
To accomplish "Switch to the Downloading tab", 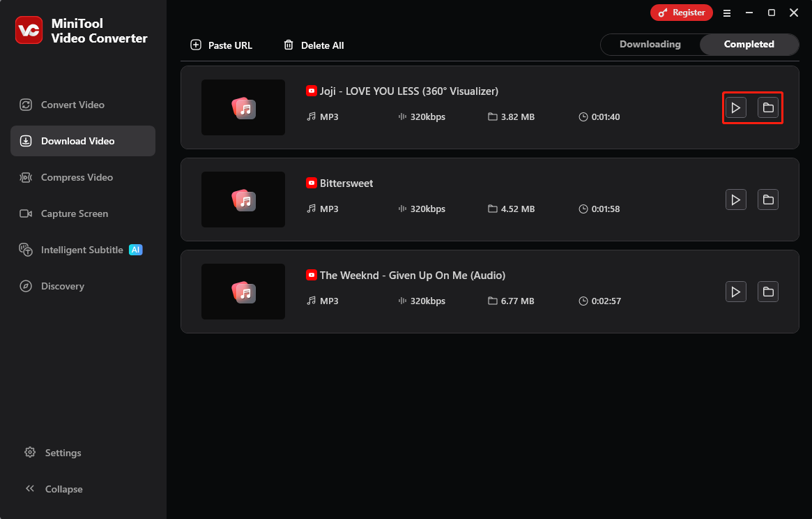I will coord(650,44).
